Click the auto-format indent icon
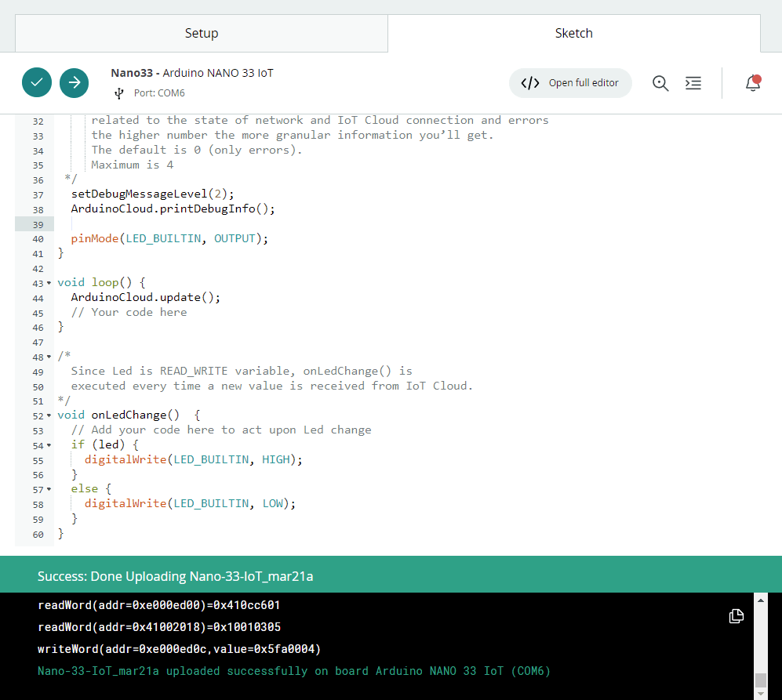 (693, 83)
